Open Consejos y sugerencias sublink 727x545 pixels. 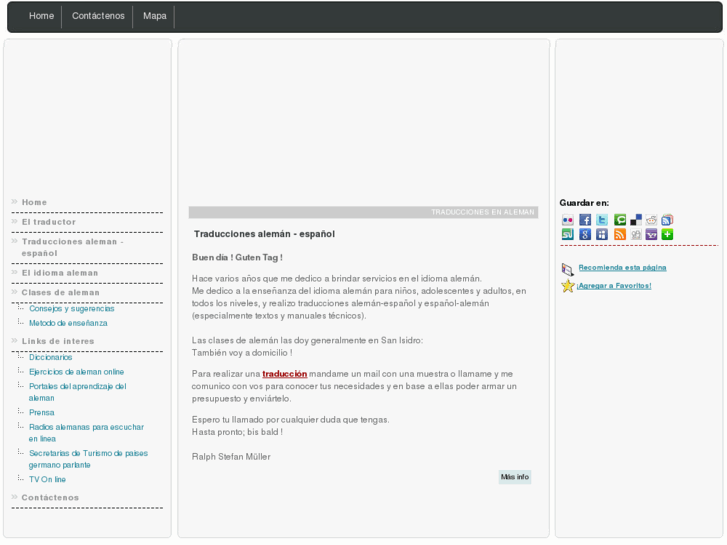click(x=71, y=308)
